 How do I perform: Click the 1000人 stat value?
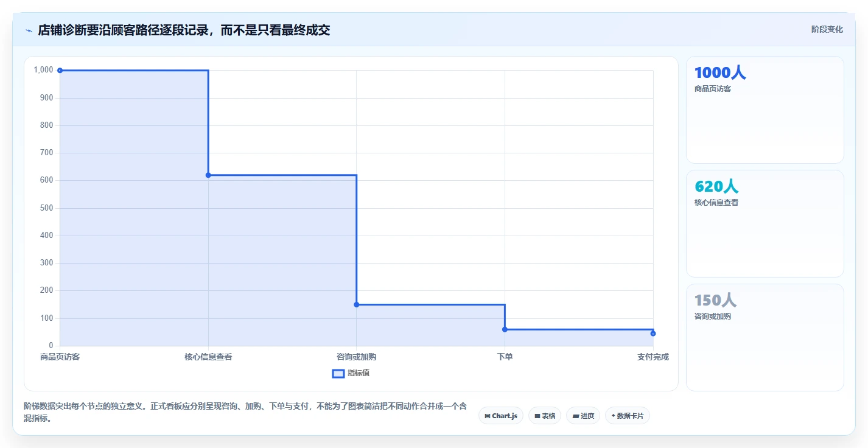tap(720, 72)
